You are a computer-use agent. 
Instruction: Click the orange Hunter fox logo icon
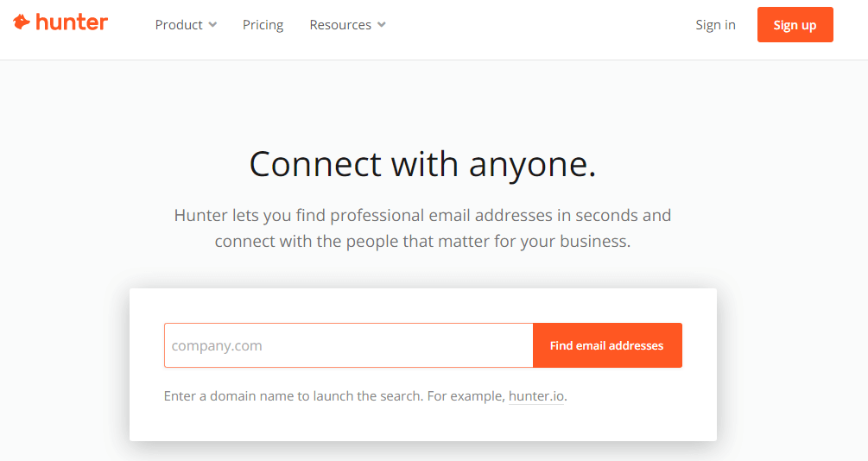pyautogui.click(x=22, y=22)
